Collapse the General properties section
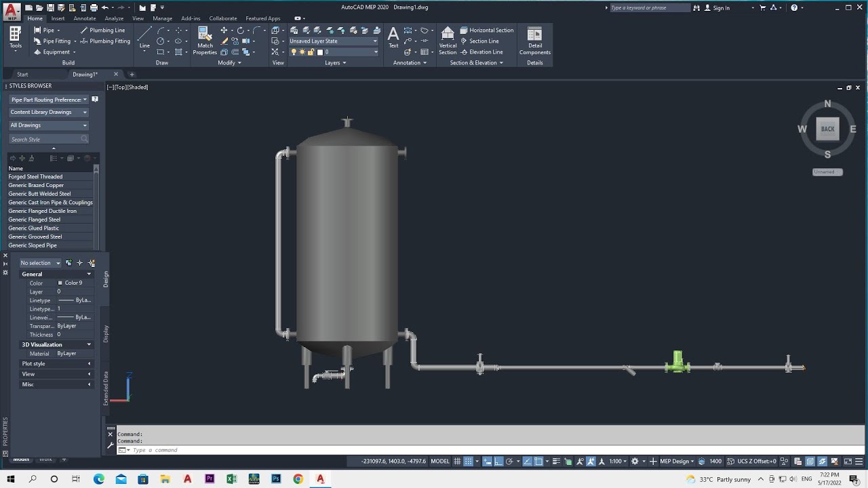Screen dimensions: 868x488 coord(56,274)
